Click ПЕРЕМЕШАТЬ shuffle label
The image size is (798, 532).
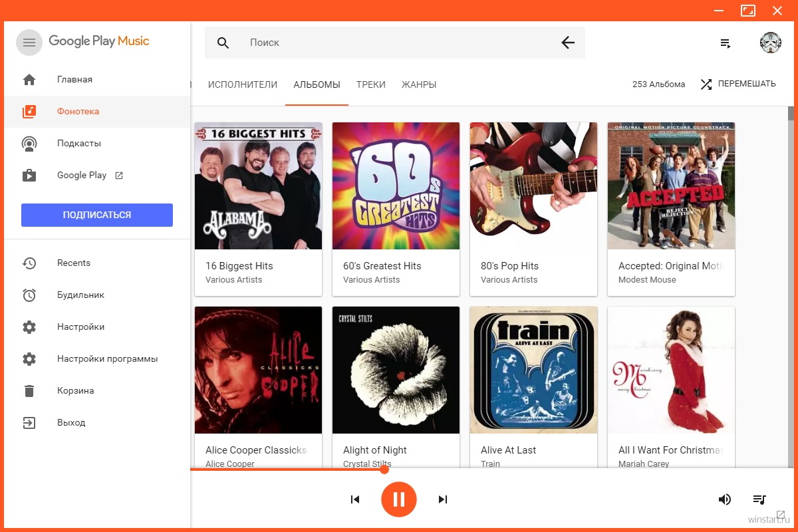point(747,84)
